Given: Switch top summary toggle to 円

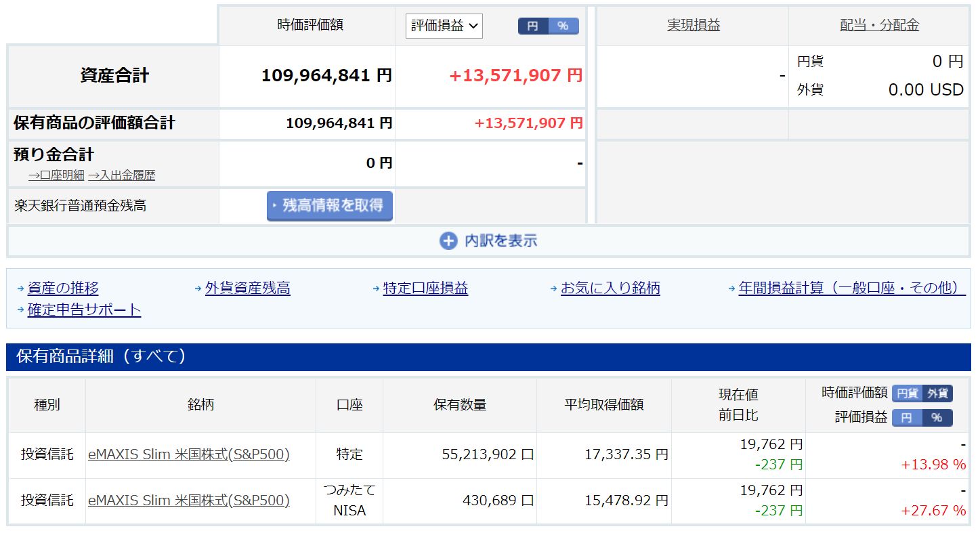Looking at the screenshot, I should (x=533, y=26).
